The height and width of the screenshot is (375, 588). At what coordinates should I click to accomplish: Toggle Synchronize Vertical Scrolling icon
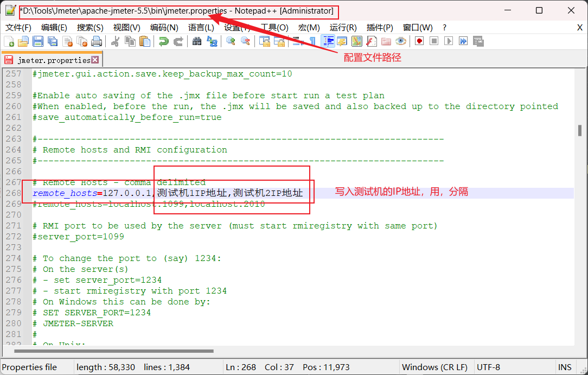(264, 41)
